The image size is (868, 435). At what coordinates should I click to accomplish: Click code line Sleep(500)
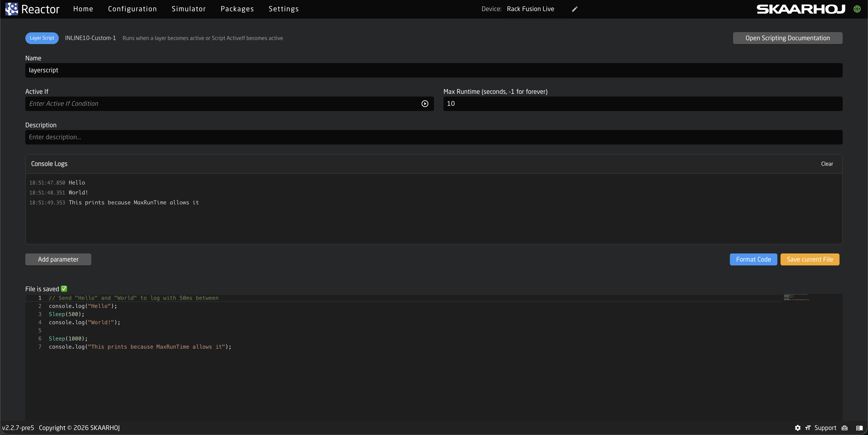[66, 314]
